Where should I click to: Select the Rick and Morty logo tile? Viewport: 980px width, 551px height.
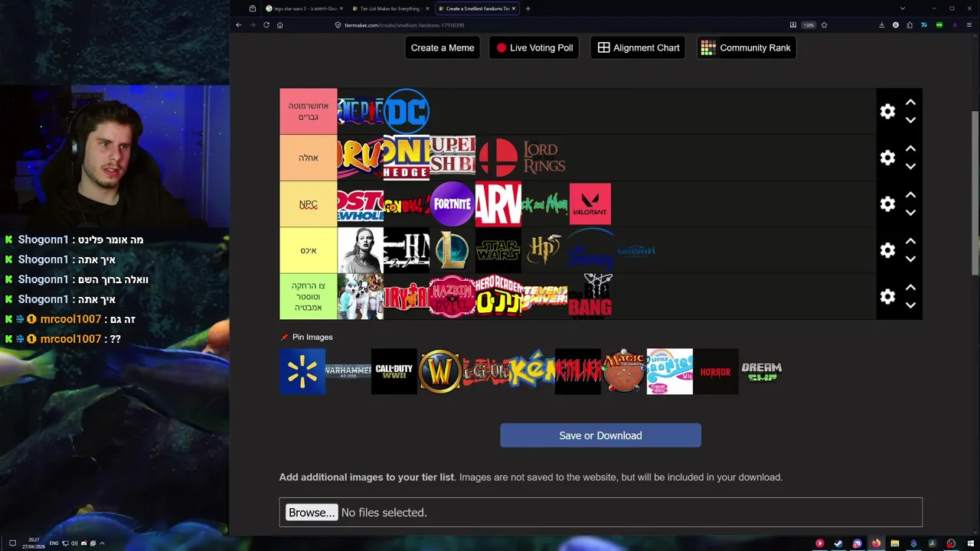[x=544, y=204]
